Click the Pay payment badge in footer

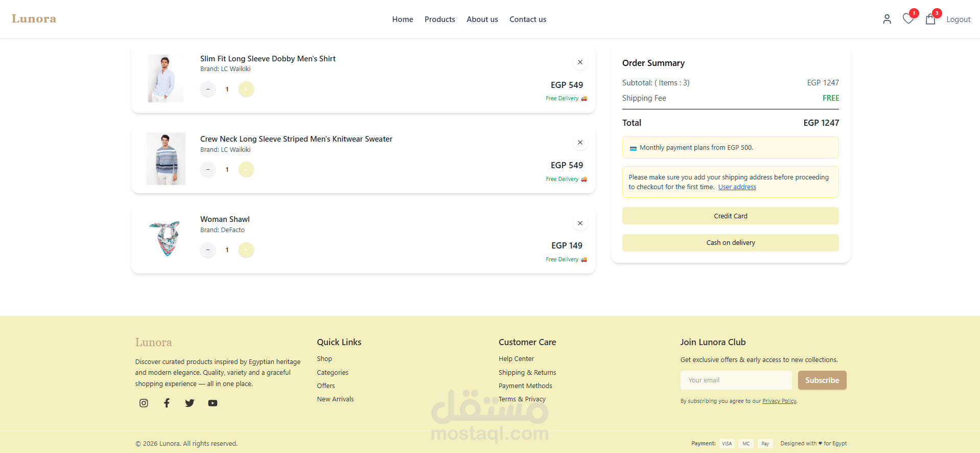tap(765, 444)
